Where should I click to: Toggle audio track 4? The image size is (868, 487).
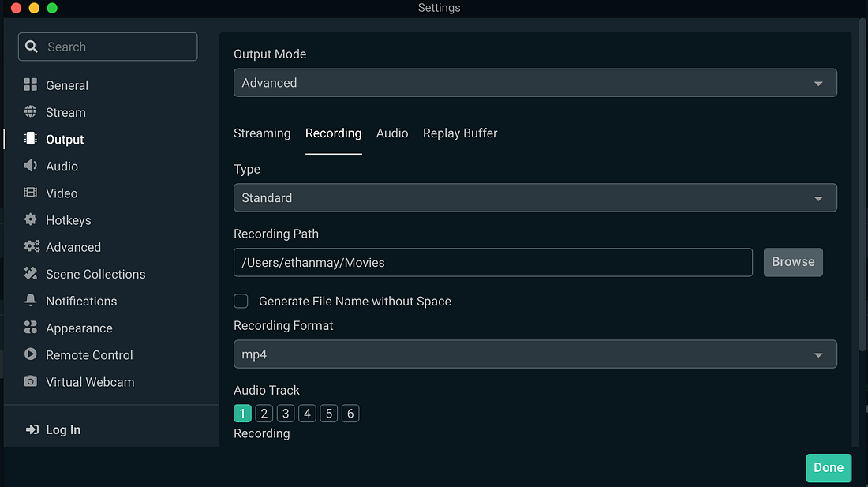click(308, 414)
